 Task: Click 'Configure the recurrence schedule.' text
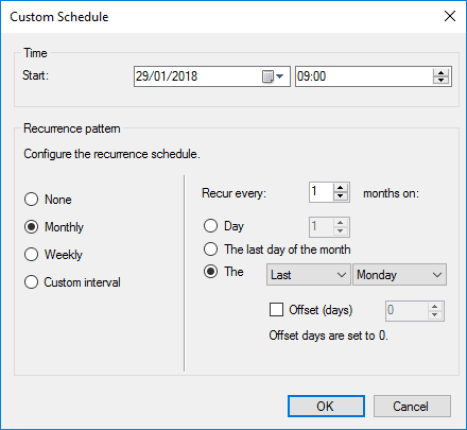112,154
